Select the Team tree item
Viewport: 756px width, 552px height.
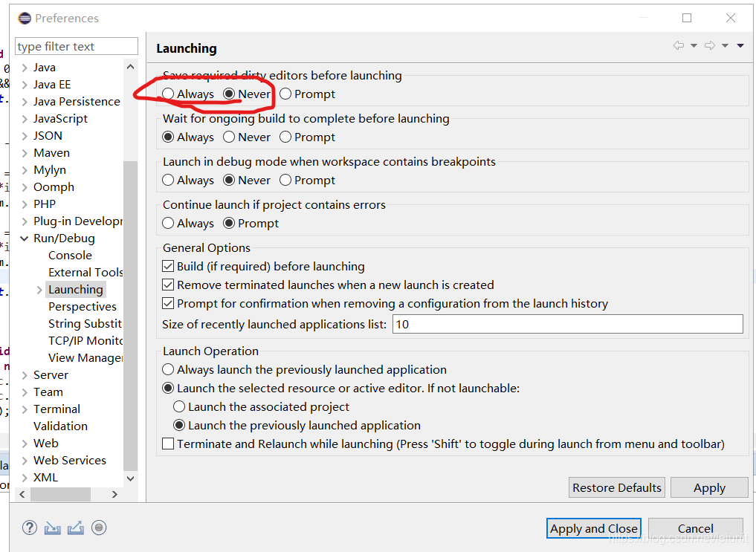pyautogui.click(x=48, y=392)
